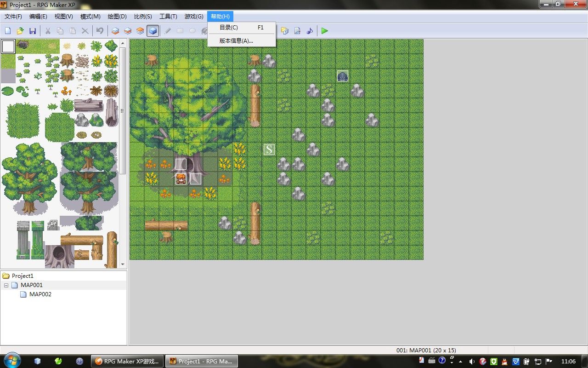Image resolution: width=588 pixels, height=368 pixels.
Task: Switch to RPG Maker XP游戏 taskbar button
Action: point(127,361)
